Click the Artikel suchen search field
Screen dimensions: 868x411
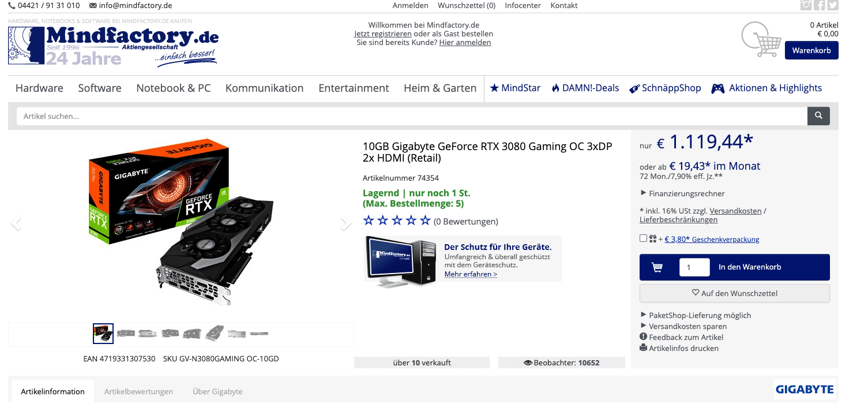[412, 116]
